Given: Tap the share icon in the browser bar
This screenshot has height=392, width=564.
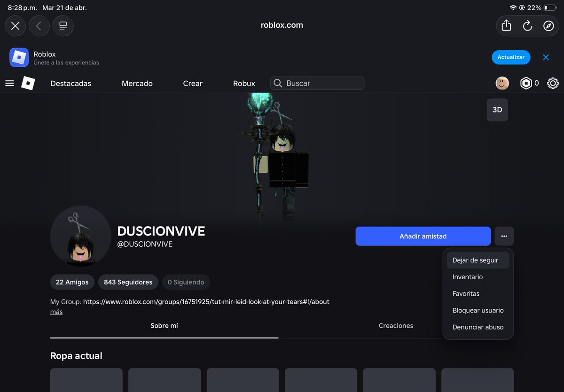Looking at the screenshot, I should tap(506, 25).
